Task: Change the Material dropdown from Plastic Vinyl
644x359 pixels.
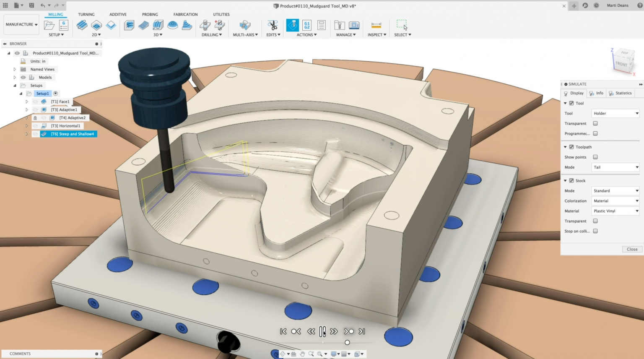Action: tap(615, 211)
